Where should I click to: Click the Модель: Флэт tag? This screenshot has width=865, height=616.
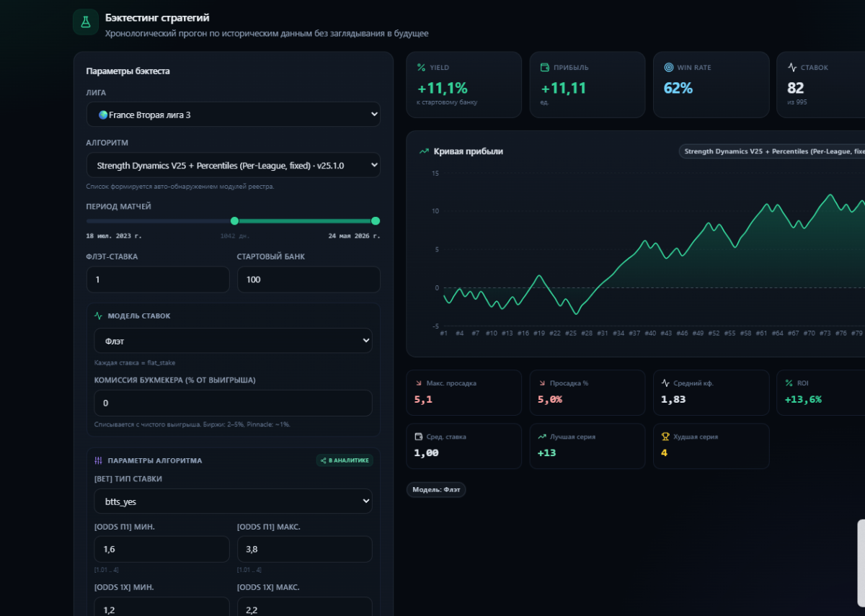point(436,490)
